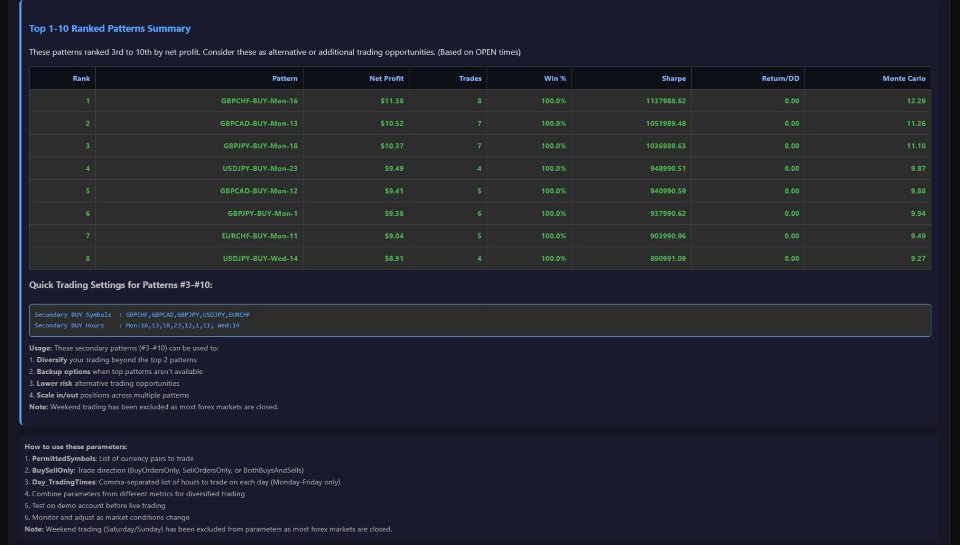This screenshot has width=960, height=545.
Task: Click net profit value $9.41
Action: [394, 191]
